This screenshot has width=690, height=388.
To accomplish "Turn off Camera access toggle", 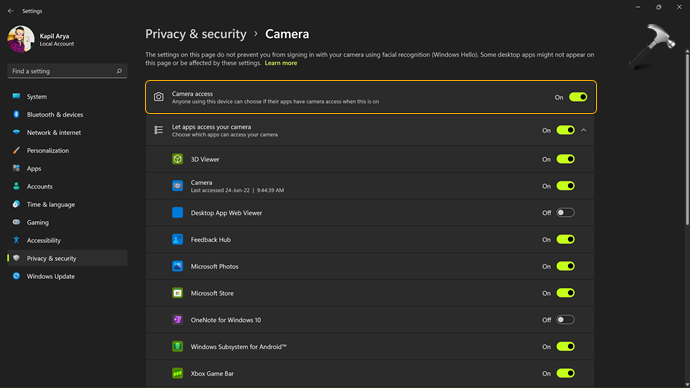I will point(578,97).
